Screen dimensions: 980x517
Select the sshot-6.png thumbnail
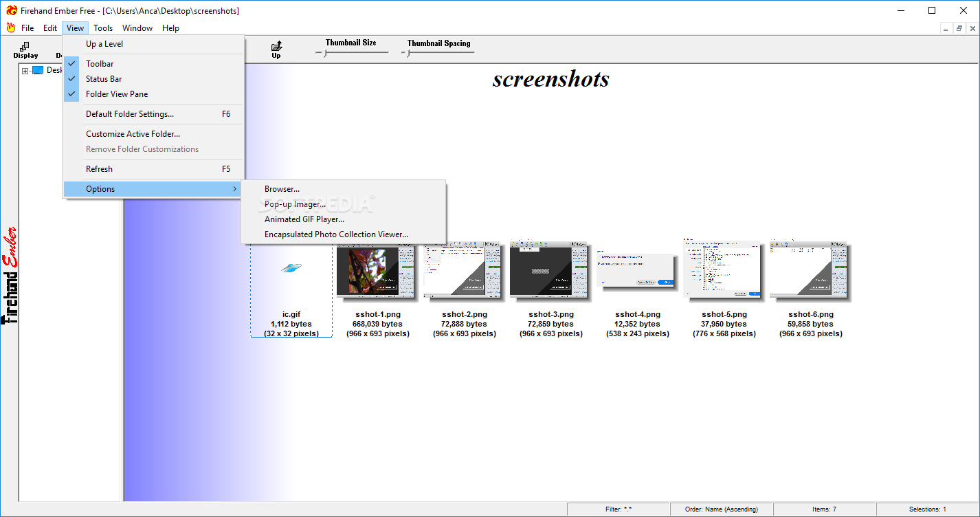[x=810, y=270]
